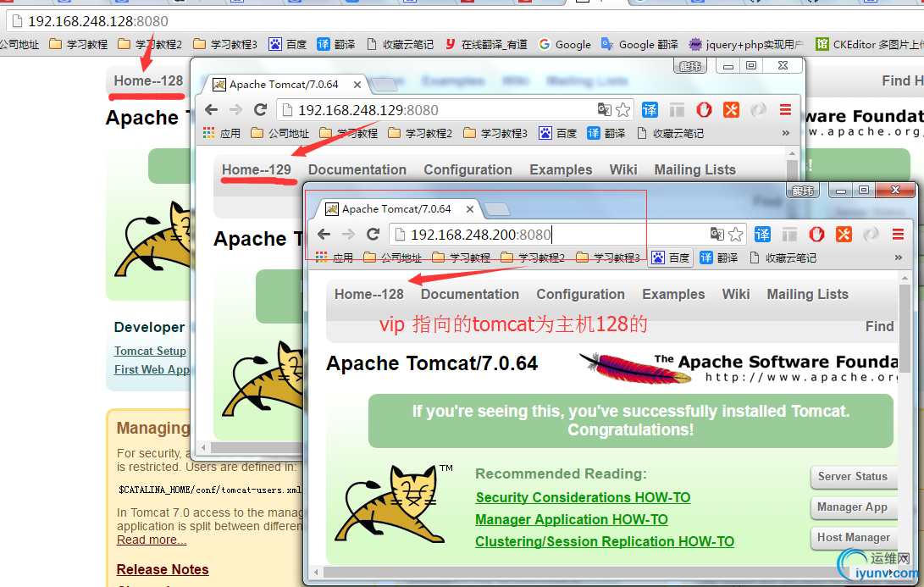
Task: Open the Release Notes link in the back window
Action: (163, 569)
